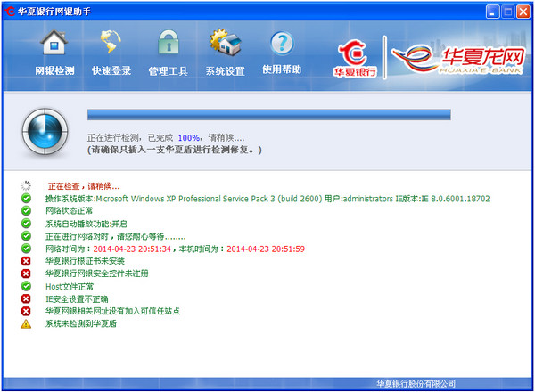Click the 网络状态正常 row text
The width and height of the screenshot is (535, 392).
tap(70, 211)
